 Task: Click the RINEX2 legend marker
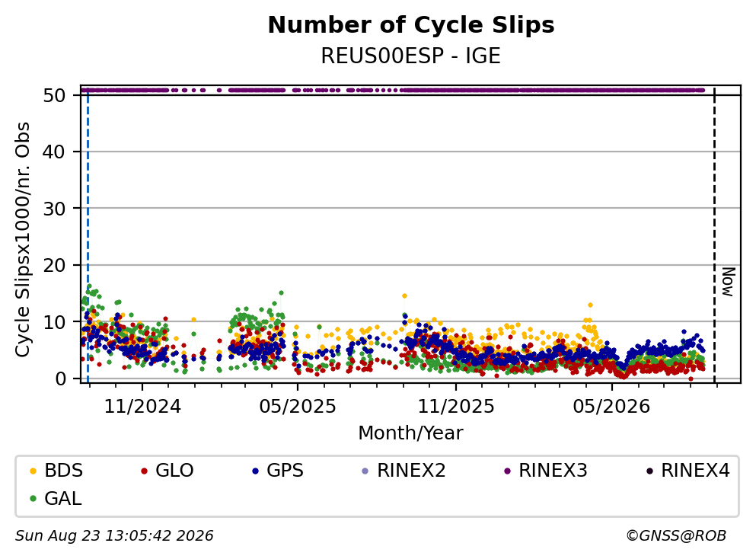(365, 471)
